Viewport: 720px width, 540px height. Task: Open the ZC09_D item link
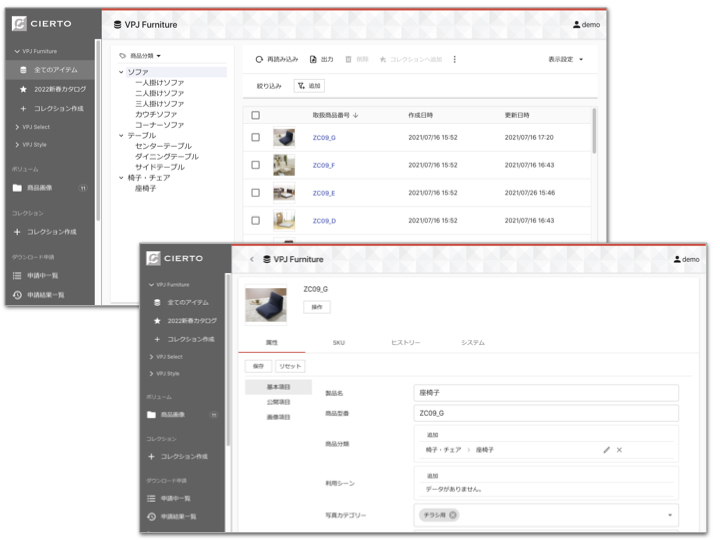323,221
